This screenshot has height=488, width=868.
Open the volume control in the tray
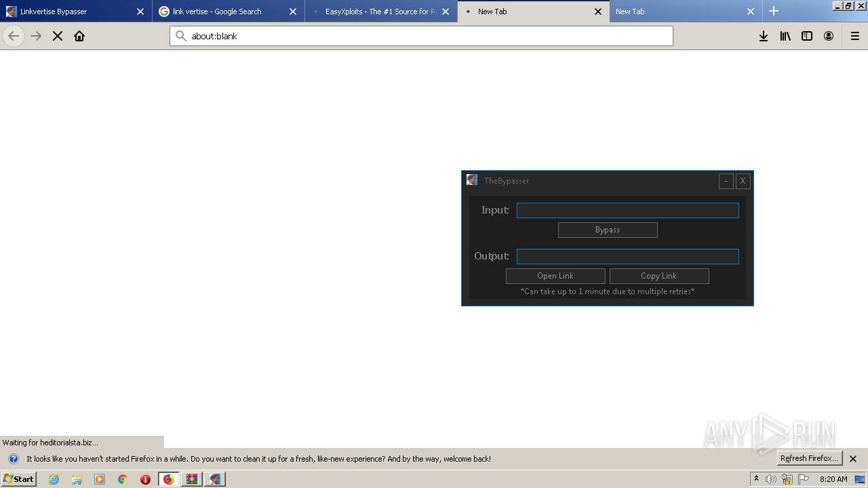click(x=771, y=479)
